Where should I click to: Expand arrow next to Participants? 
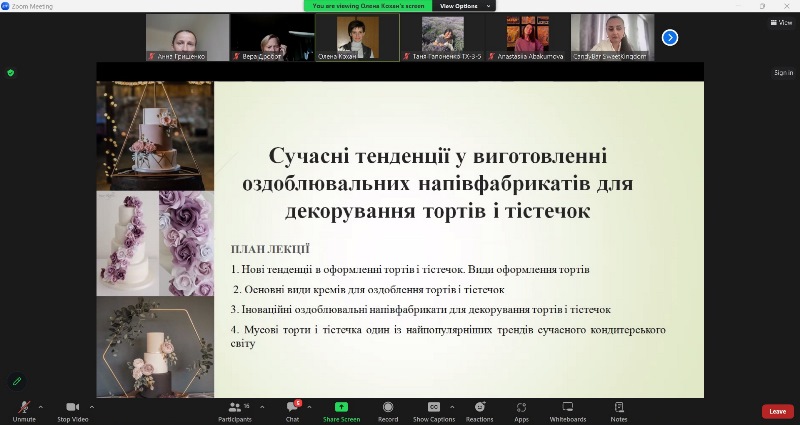click(x=262, y=407)
